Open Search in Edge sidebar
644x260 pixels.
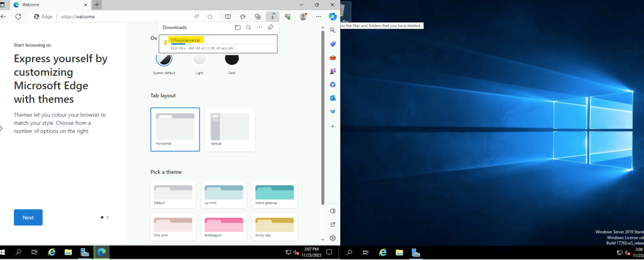pos(333,30)
